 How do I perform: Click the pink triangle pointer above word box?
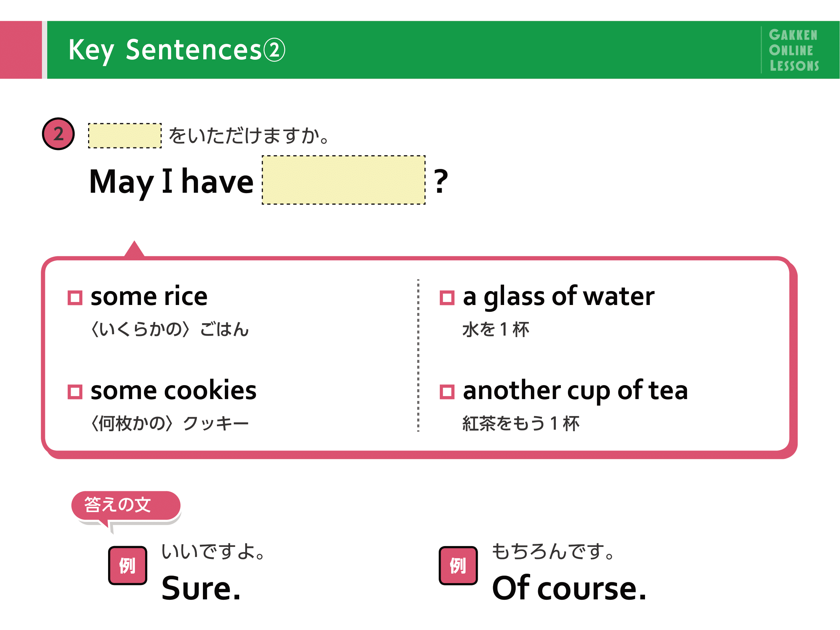tap(134, 249)
